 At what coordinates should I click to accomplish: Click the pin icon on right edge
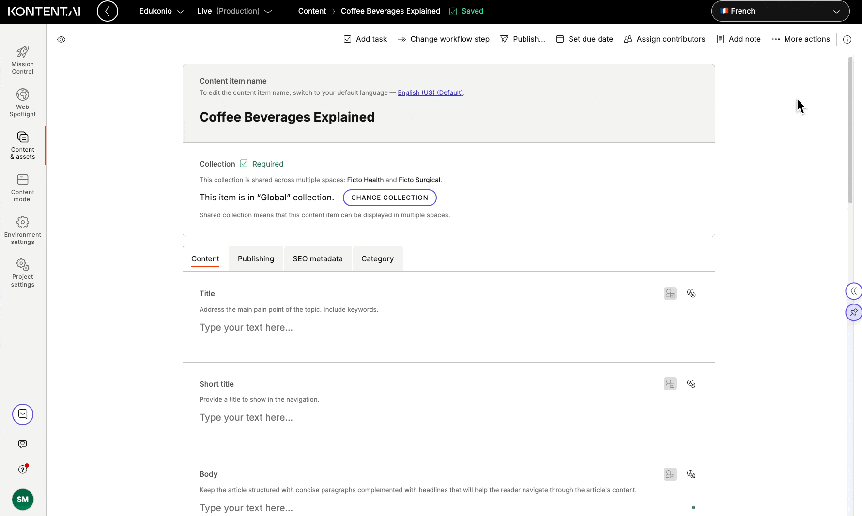pos(853,312)
